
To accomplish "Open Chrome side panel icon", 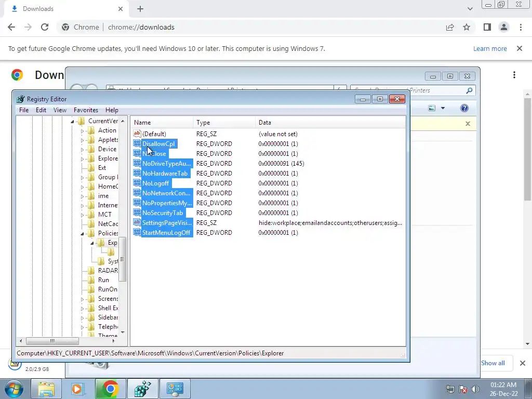I will tap(487, 27).
